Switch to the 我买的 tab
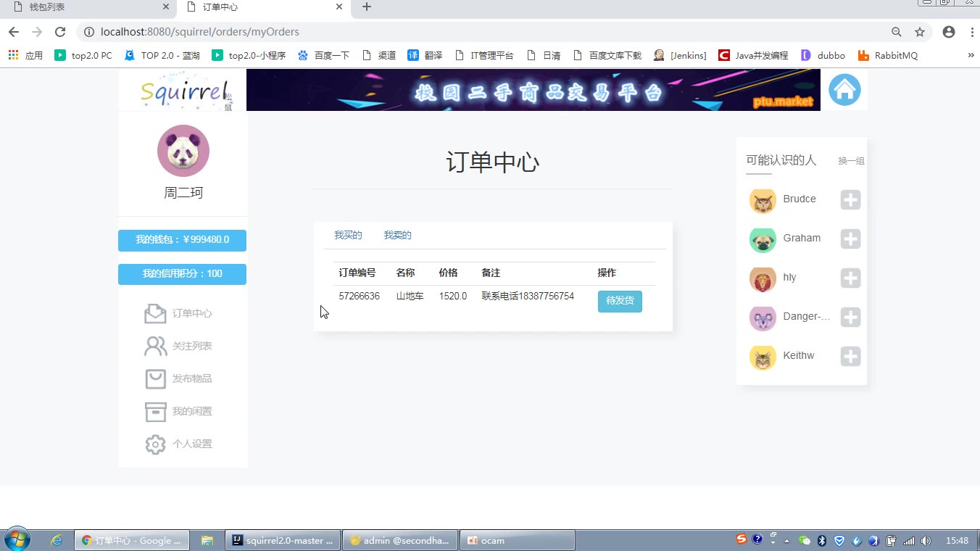 click(x=348, y=235)
